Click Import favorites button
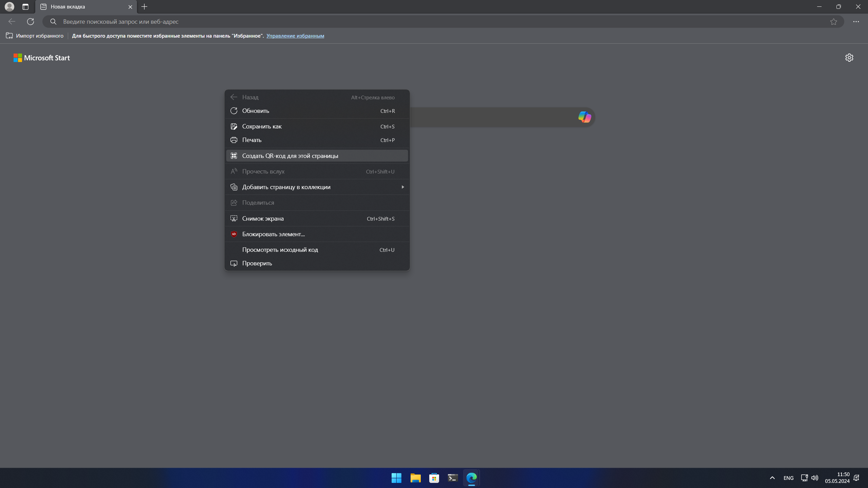The image size is (868, 488). click(x=35, y=36)
